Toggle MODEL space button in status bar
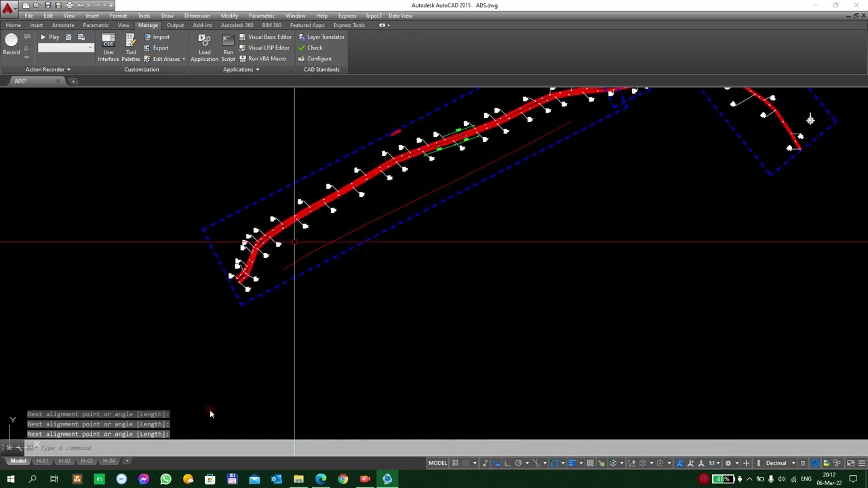 pyautogui.click(x=437, y=464)
